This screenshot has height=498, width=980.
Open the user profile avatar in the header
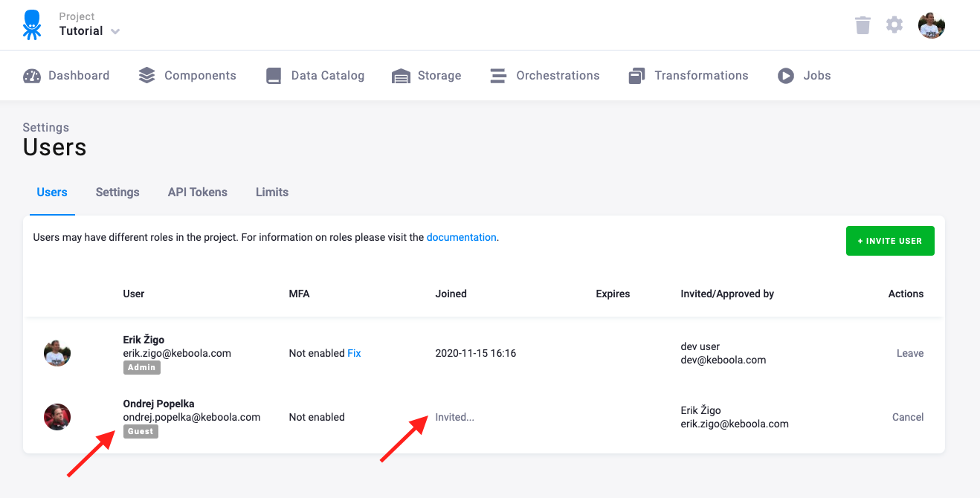[932, 25]
